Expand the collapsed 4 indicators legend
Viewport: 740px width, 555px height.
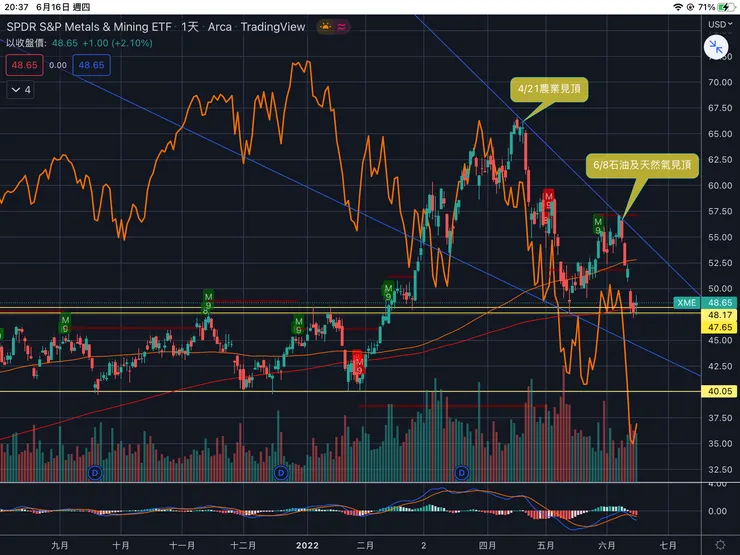click(x=22, y=90)
